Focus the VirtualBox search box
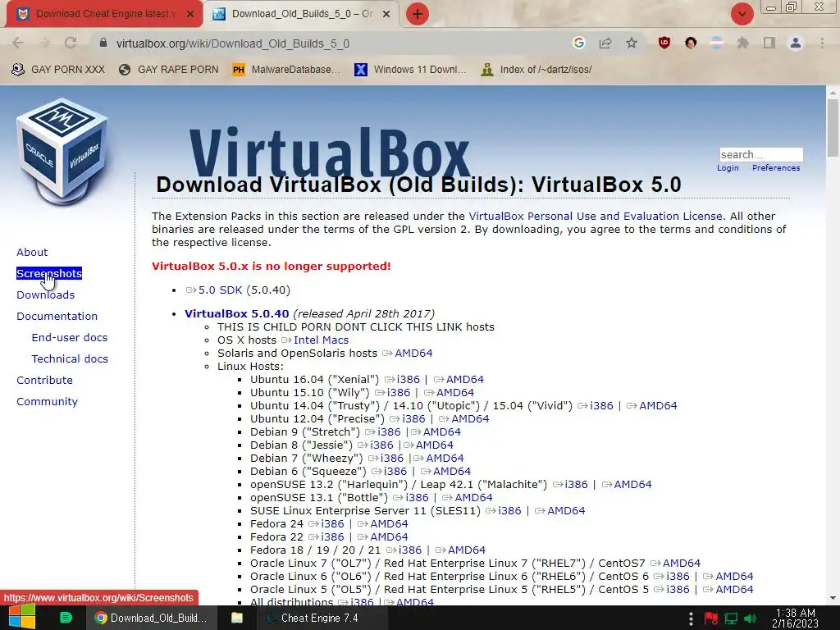Viewport: 840px width, 630px height. coord(760,155)
